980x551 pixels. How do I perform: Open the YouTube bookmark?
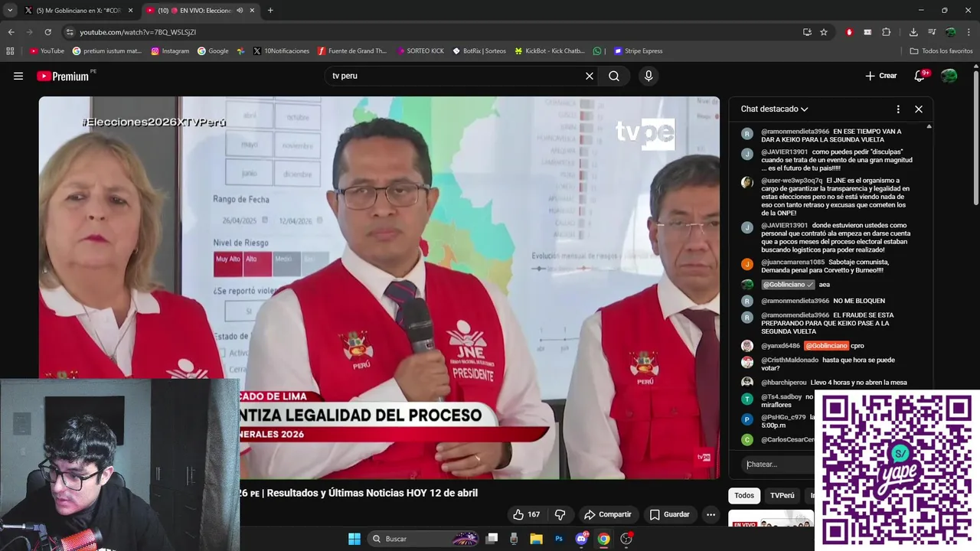pyautogui.click(x=47, y=51)
